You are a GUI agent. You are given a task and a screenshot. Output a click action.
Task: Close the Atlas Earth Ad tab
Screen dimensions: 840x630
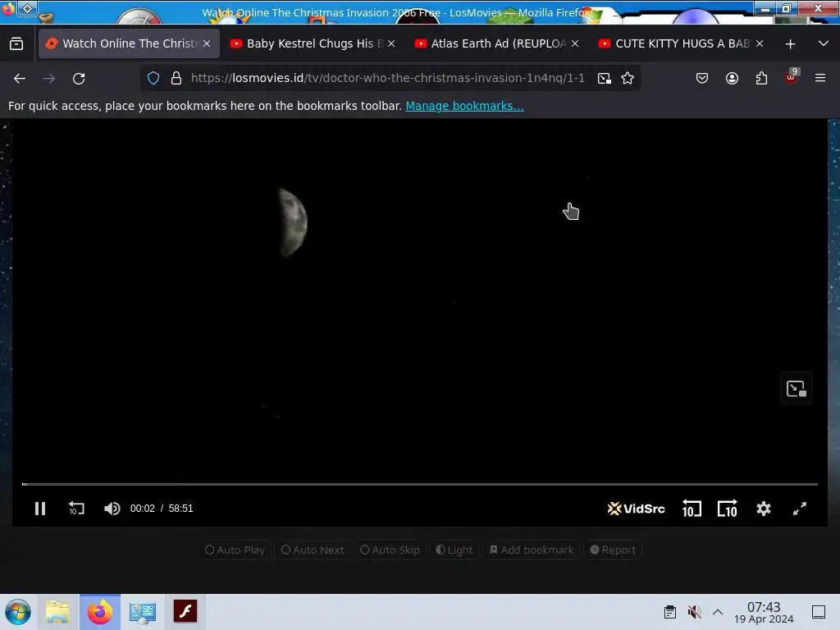click(x=575, y=43)
